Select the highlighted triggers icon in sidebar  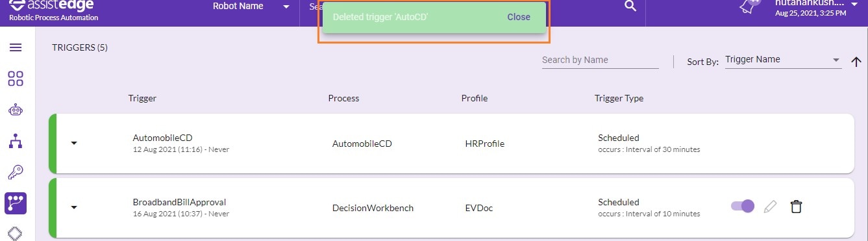point(16,203)
